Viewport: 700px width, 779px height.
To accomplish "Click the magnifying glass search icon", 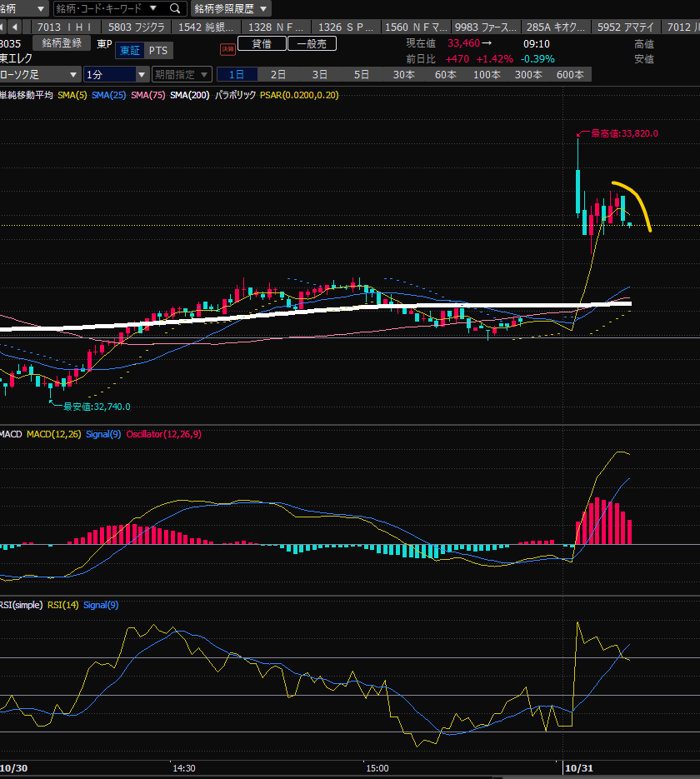I will (x=174, y=8).
